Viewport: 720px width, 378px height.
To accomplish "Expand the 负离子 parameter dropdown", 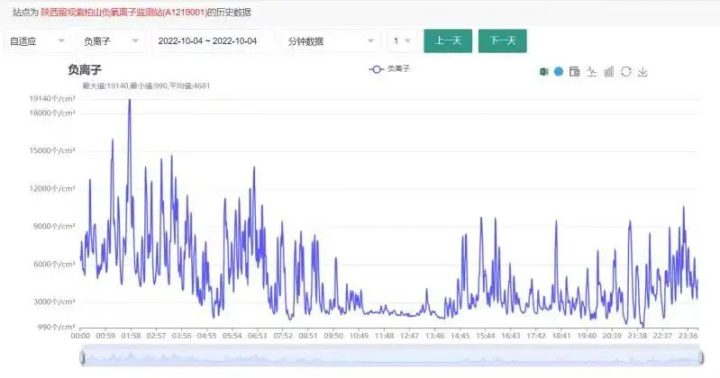I will [111, 41].
